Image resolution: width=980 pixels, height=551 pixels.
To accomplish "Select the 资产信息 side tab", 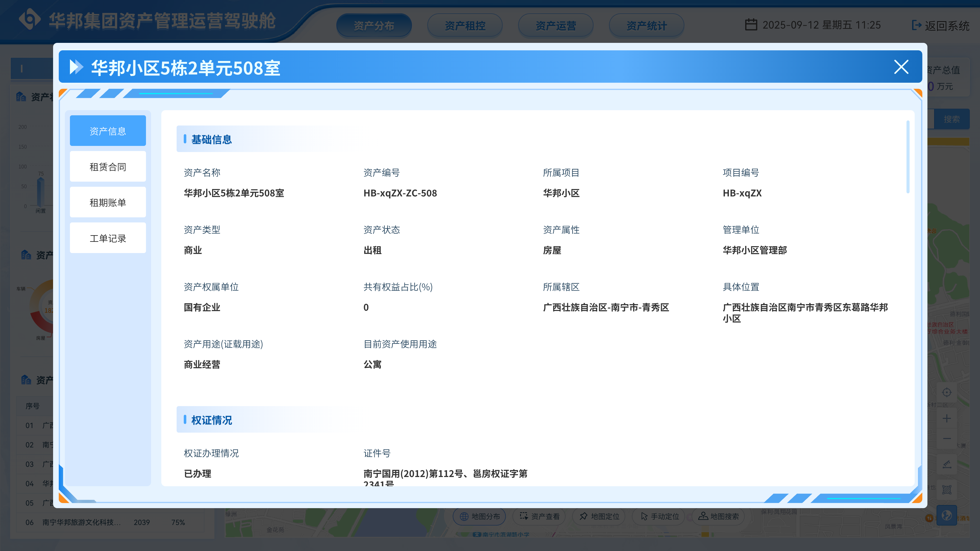I will click(108, 131).
